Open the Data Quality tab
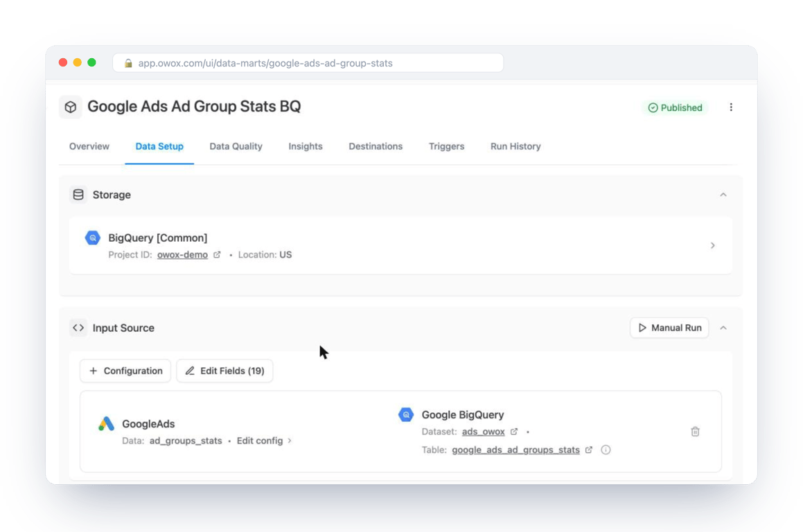The width and height of the screenshot is (803, 532). pyautogui.click(x=236, y=146)
